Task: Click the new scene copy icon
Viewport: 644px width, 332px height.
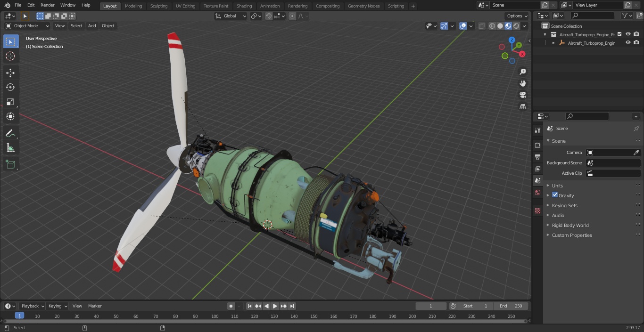Action: coord(545,5)
